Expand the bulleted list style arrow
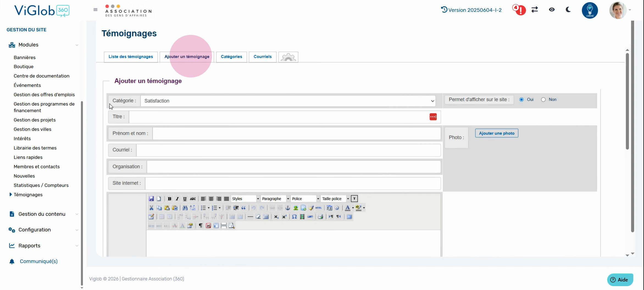 coord(209,208)
